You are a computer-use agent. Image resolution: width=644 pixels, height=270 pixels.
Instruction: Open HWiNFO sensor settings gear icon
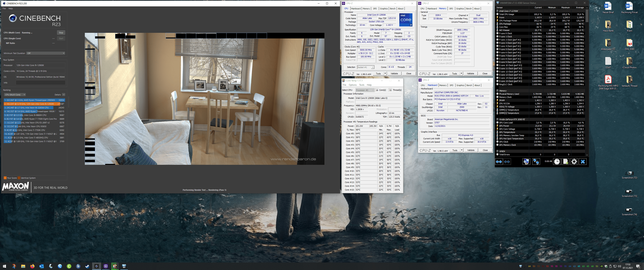(574, 162)
